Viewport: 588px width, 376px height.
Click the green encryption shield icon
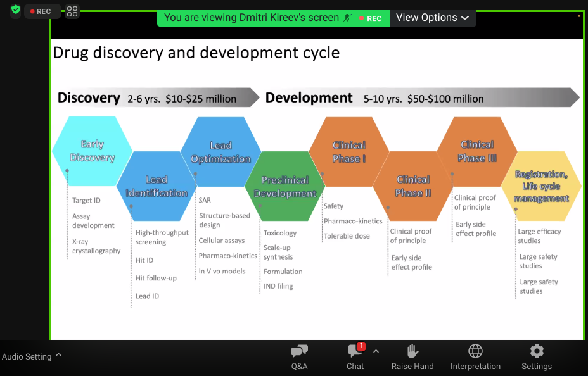[16, 10]
